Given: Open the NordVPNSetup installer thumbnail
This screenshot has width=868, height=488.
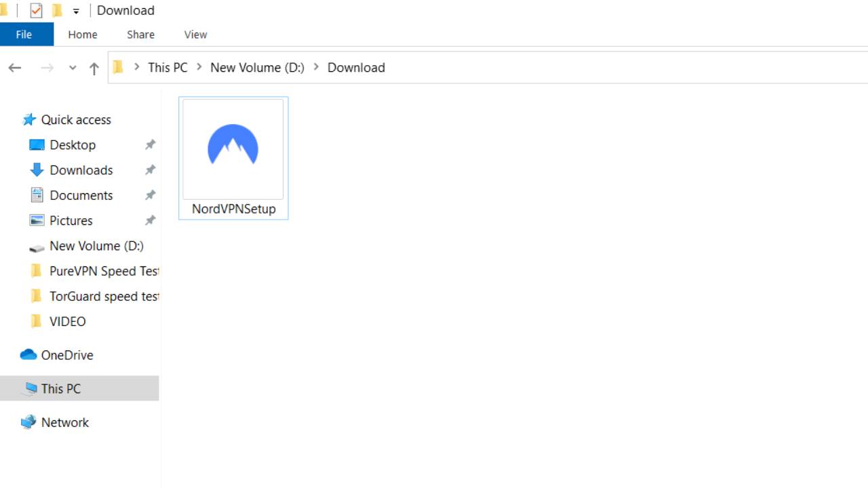Looking at the screenshot, I should [x=233, y=148].
